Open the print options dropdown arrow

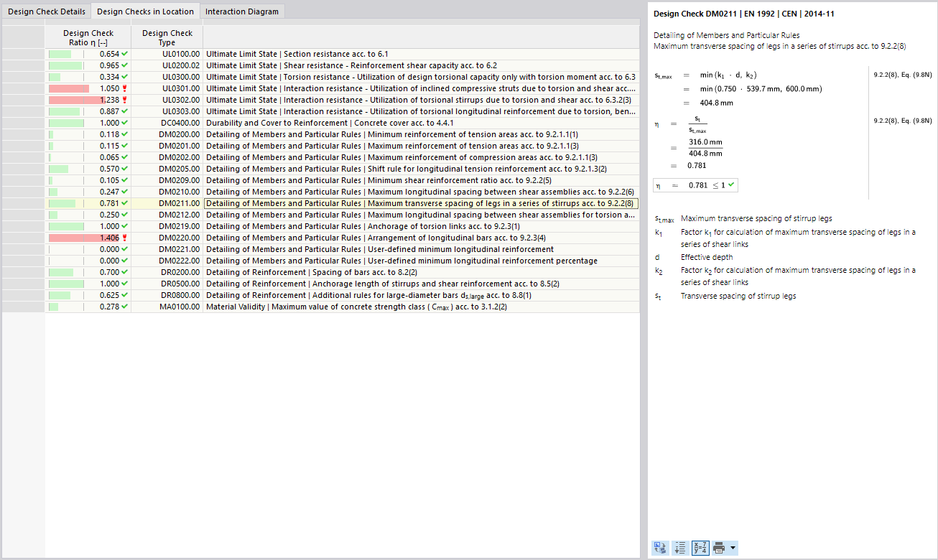click(x=732, y=548)
